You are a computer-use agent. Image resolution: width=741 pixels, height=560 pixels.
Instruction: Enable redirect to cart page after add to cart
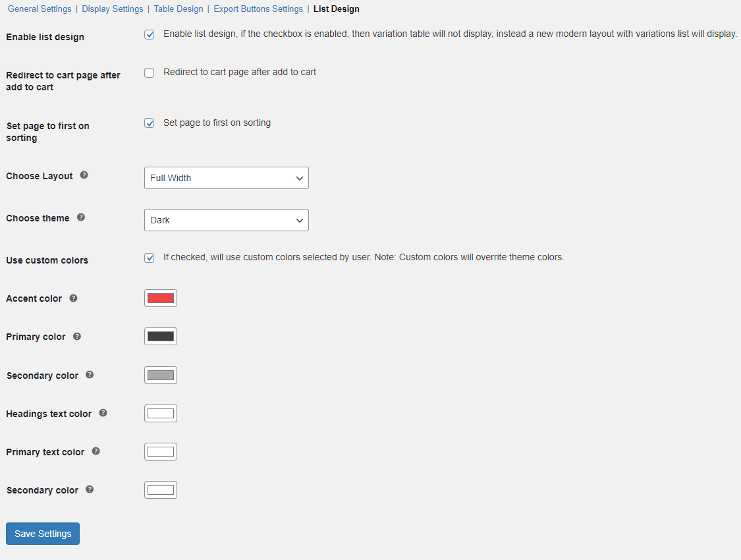149,72
